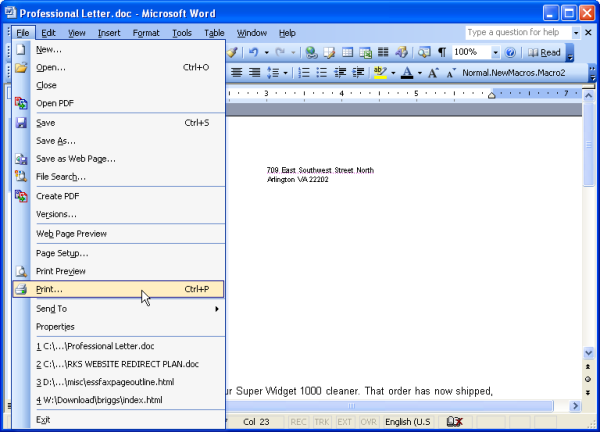
Task: Open the Undo history dropdown arrow
Action: (x=266, y=52)
